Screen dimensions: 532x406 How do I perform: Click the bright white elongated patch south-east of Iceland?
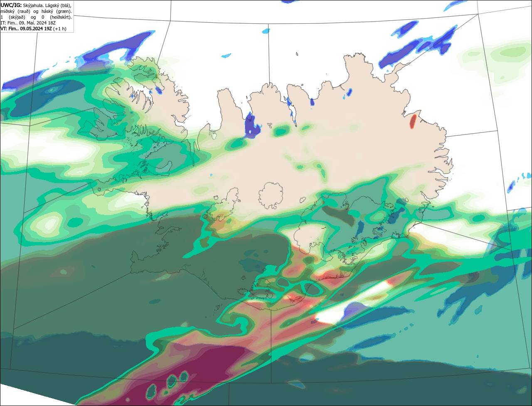click(x=353, y=303)
